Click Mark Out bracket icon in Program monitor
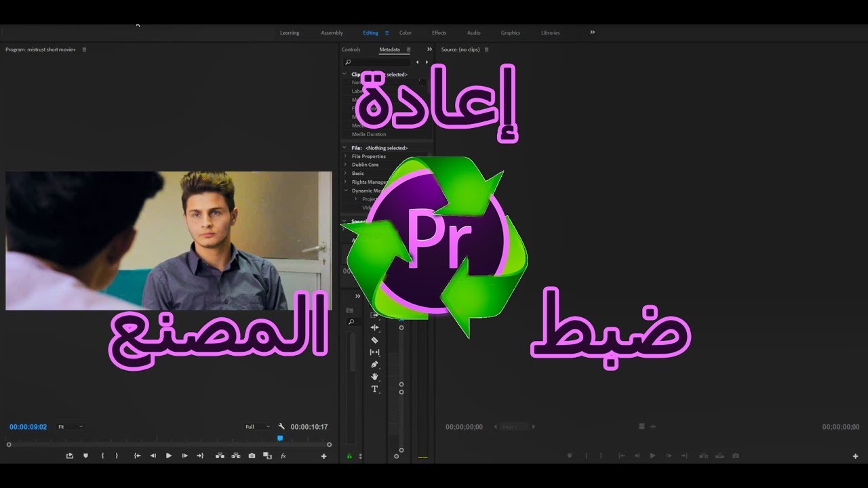Screen dimensions: 868x488 tap(117, 456)
